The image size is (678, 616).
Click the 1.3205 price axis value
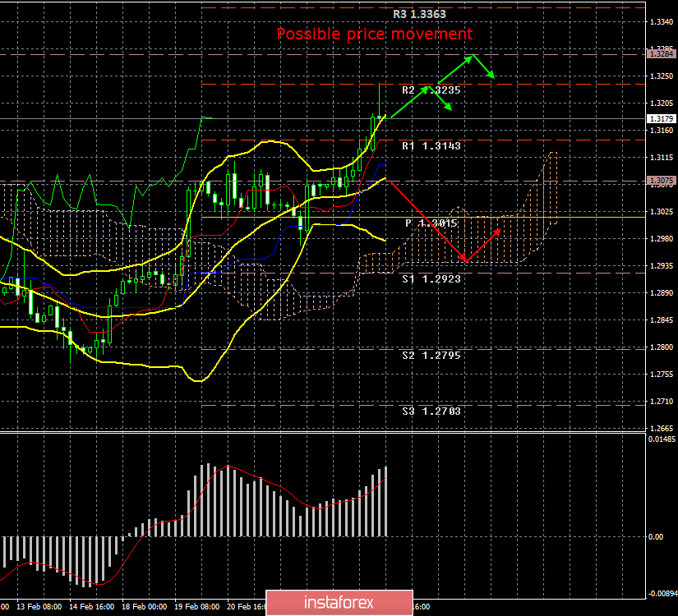pyautogui.click(x=662, y=103)
